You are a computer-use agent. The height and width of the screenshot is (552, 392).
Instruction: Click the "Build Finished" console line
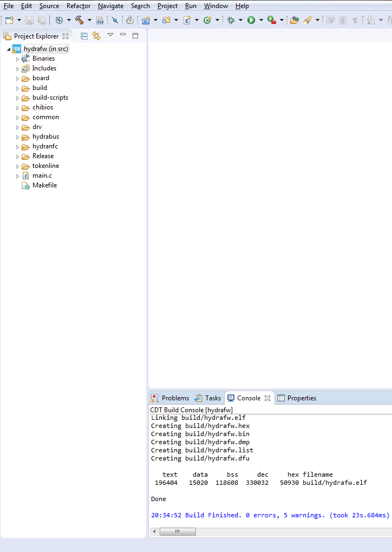(x=270, y=515)
